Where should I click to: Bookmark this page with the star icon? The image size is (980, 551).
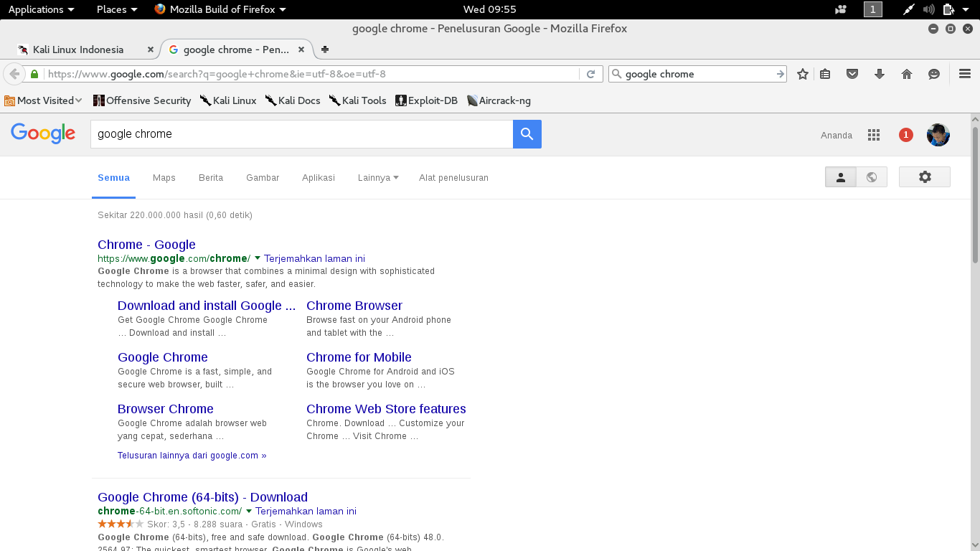coord(803,74)
